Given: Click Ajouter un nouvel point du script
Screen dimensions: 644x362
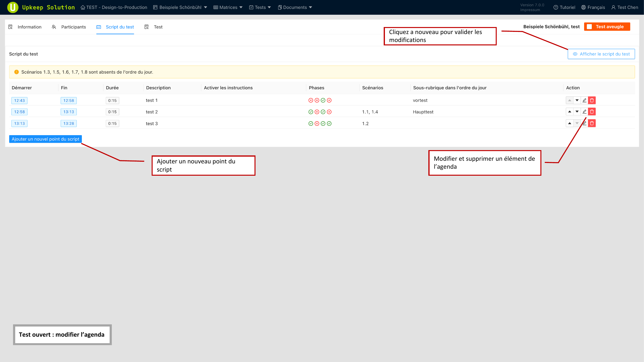Looking at the screenshot, I should coord(45,139).
